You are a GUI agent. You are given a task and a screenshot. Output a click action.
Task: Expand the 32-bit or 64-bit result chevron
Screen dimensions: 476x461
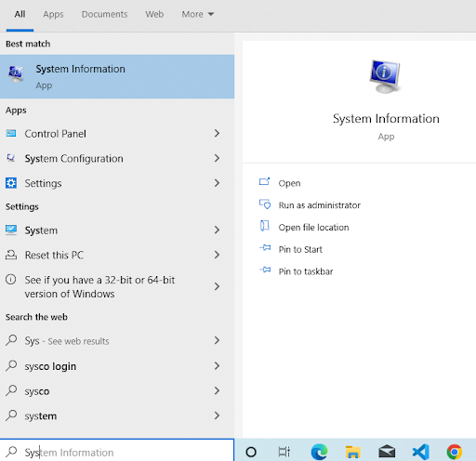click(217, 286)
